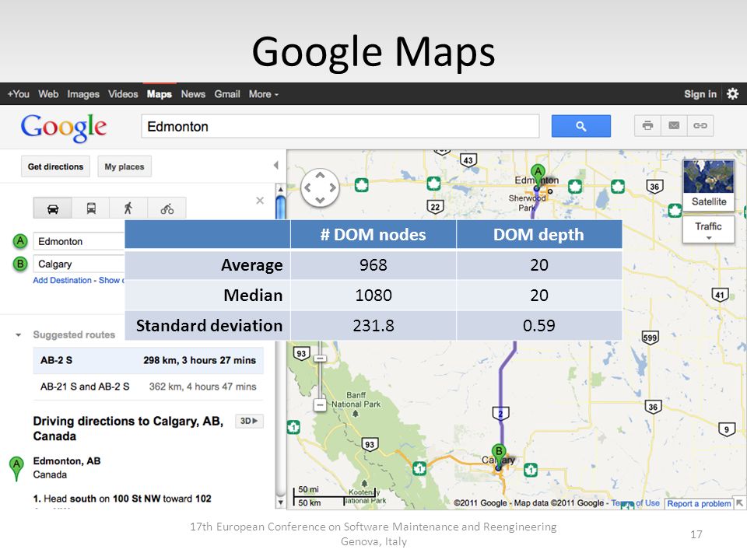Click highway 41 shield on map

pyautogui.click(x=720, y=295)
